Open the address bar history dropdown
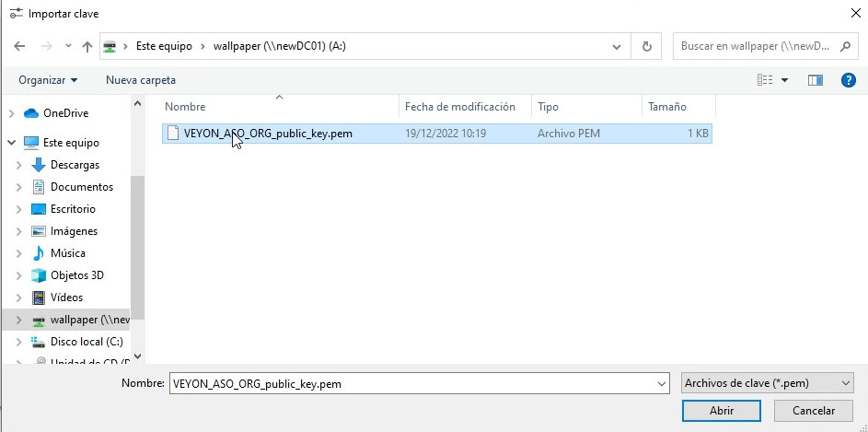 coord(617,46)
